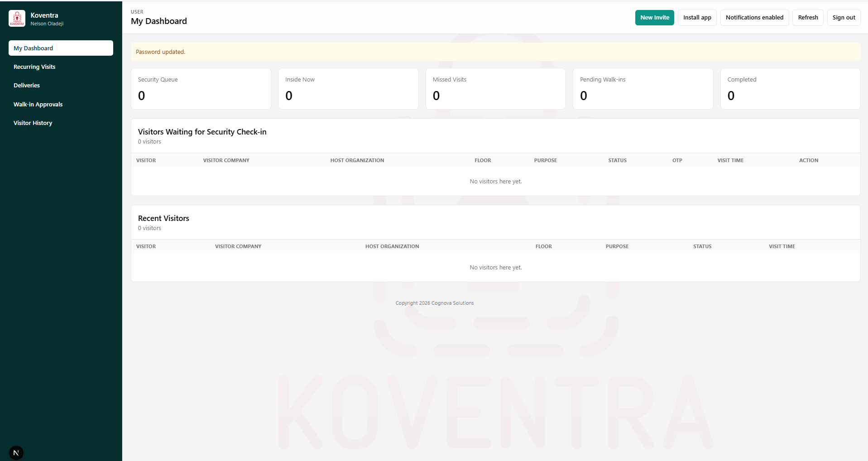Screen dimensions: 868x461
Task: Select the Pending Walk-ins card
Action: [643, 89]
